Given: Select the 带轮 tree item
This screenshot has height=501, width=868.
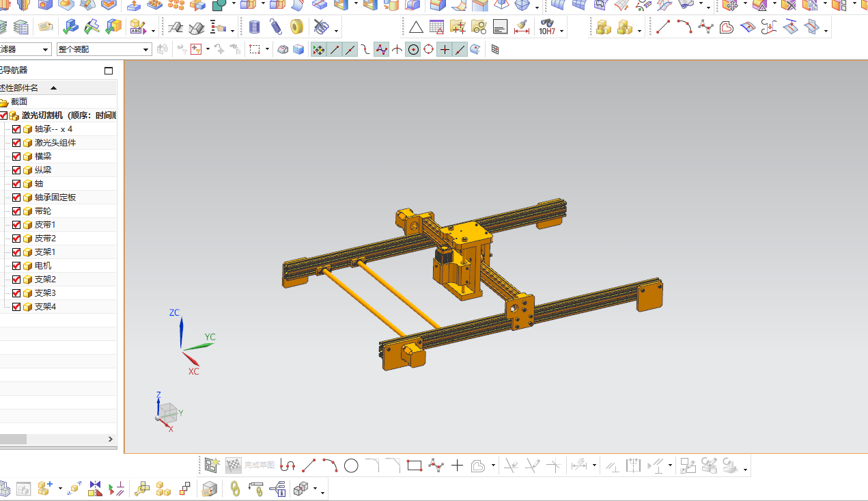Looking at the screenshot, I should click(x=43, y=211).
